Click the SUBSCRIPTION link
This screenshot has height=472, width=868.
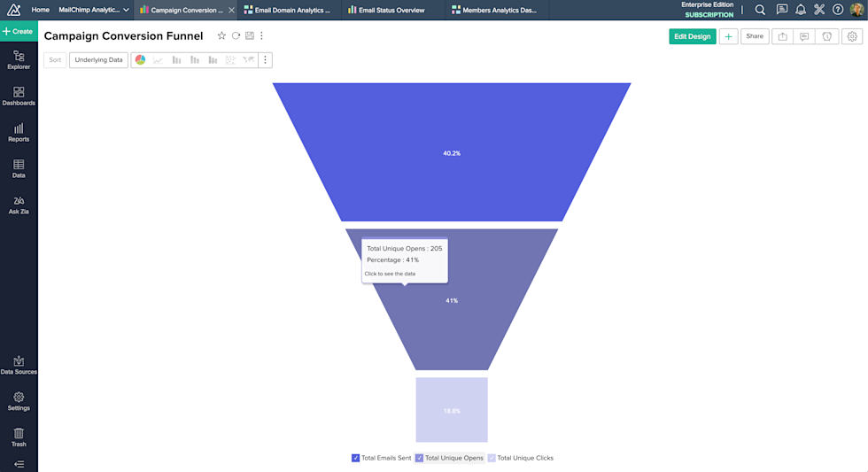(x=709, y=15)
